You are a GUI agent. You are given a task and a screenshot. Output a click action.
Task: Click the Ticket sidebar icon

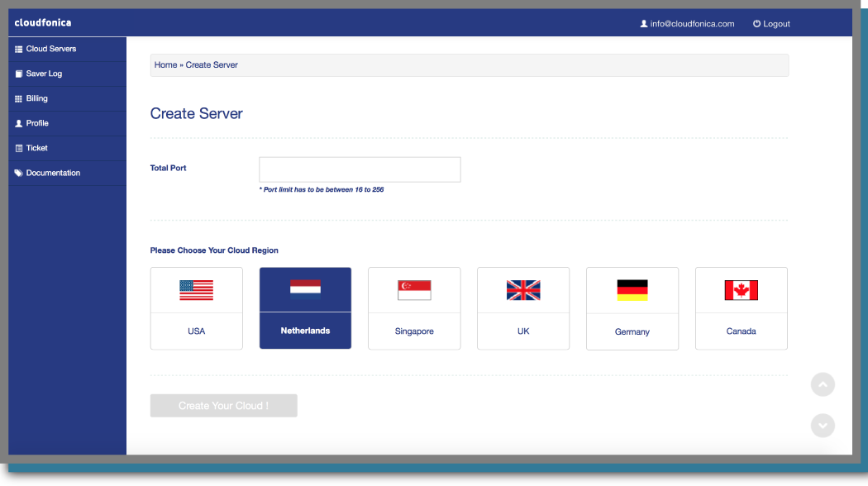[19, 148]
